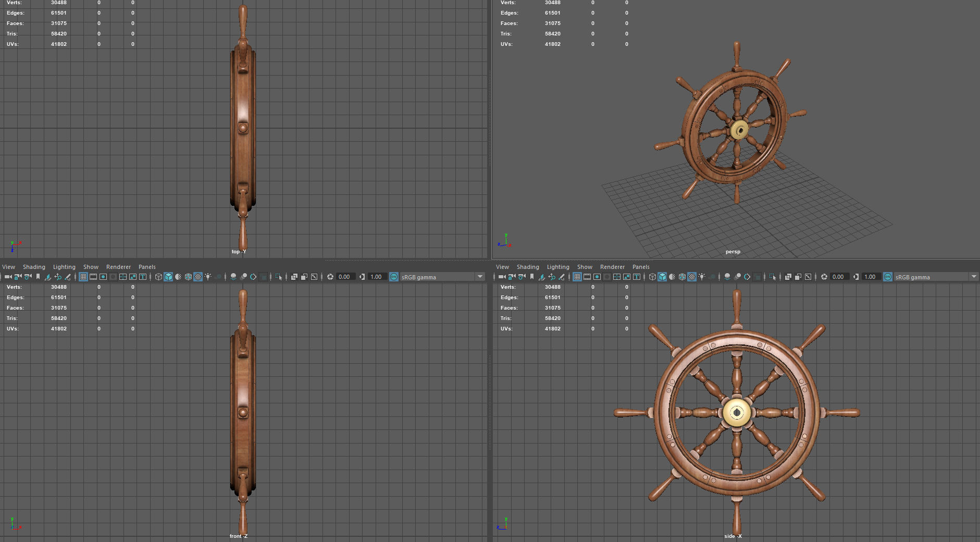Click Select Camera icon in side view toolbar
The width and height of the screenshot is (980, 542).
coord(502,277)
